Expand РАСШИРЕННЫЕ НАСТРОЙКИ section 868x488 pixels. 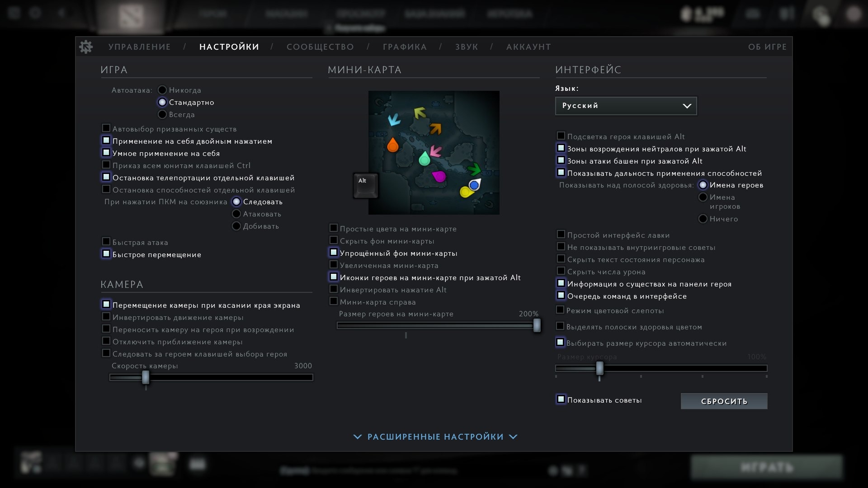click(435, 436)
